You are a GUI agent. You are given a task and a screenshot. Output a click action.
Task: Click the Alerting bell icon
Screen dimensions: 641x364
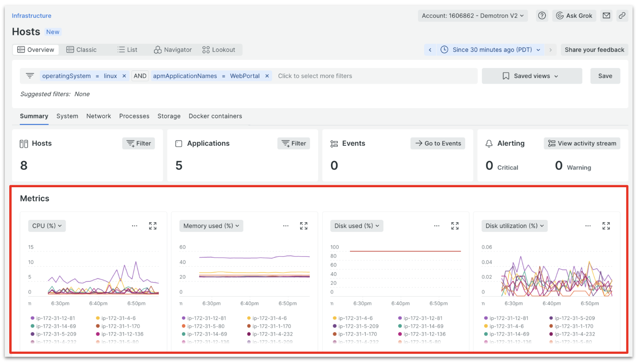coord(489,144)
